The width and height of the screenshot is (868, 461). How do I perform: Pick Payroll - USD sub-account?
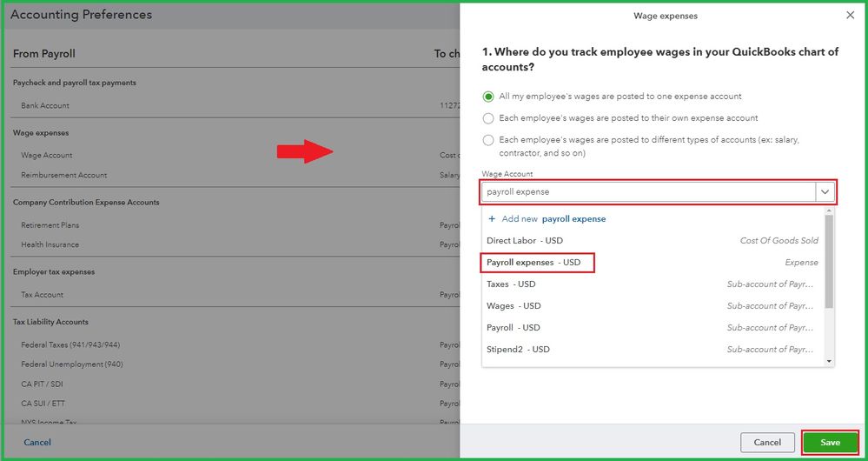pos(513,328)
